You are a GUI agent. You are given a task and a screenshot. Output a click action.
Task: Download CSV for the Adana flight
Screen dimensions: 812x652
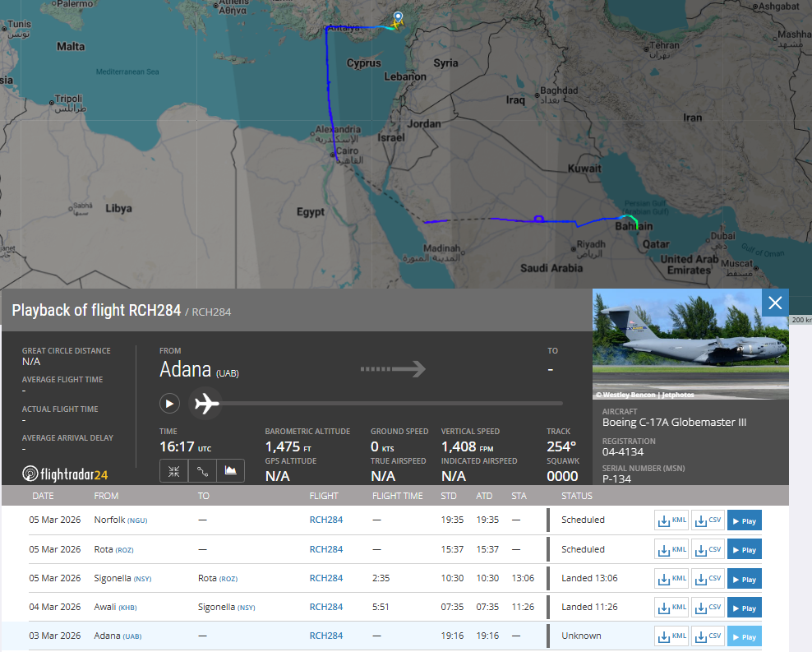coord(708,636)
